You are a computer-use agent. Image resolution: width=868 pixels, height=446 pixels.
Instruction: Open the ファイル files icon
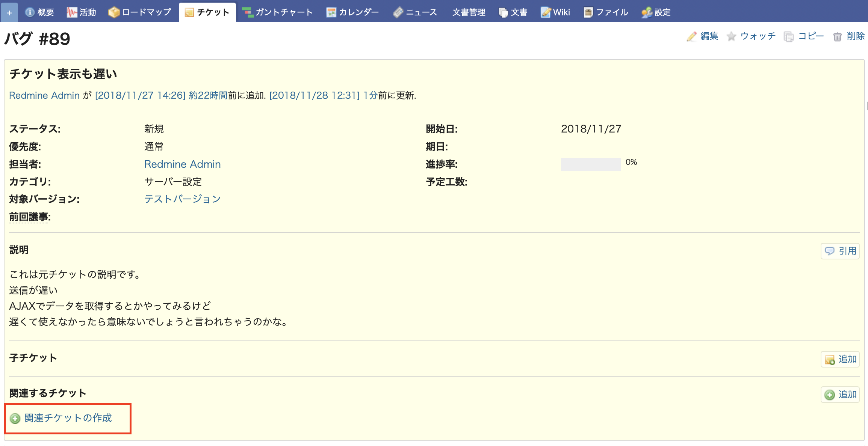587,12
